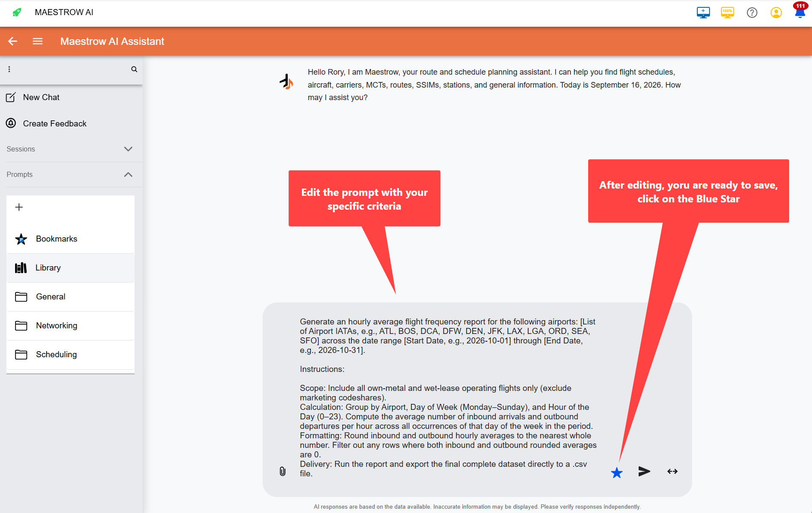The height and width of the screenshot is (513, 812).
Task: Open the General prompts folder
Action: [x=70, y=296]
